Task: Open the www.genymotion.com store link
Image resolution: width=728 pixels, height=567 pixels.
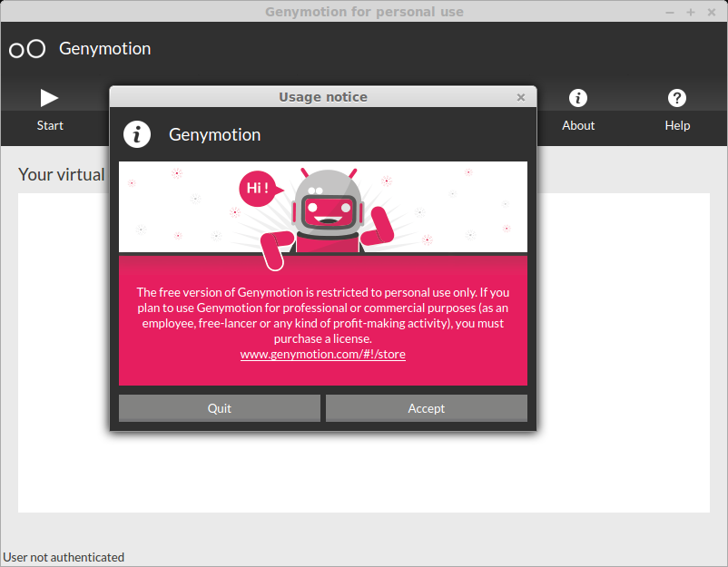Action: point(322,354)
